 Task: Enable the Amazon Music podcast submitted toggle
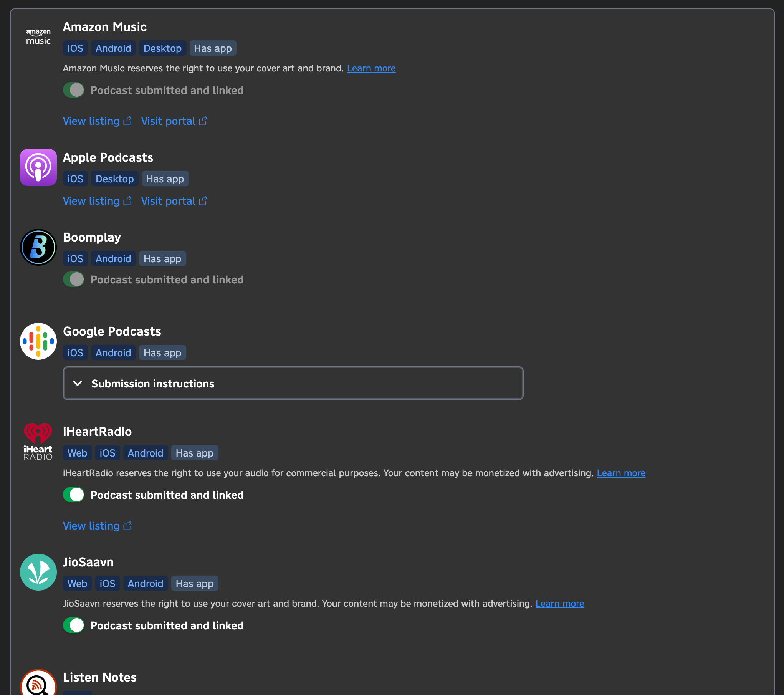(74, 90)
